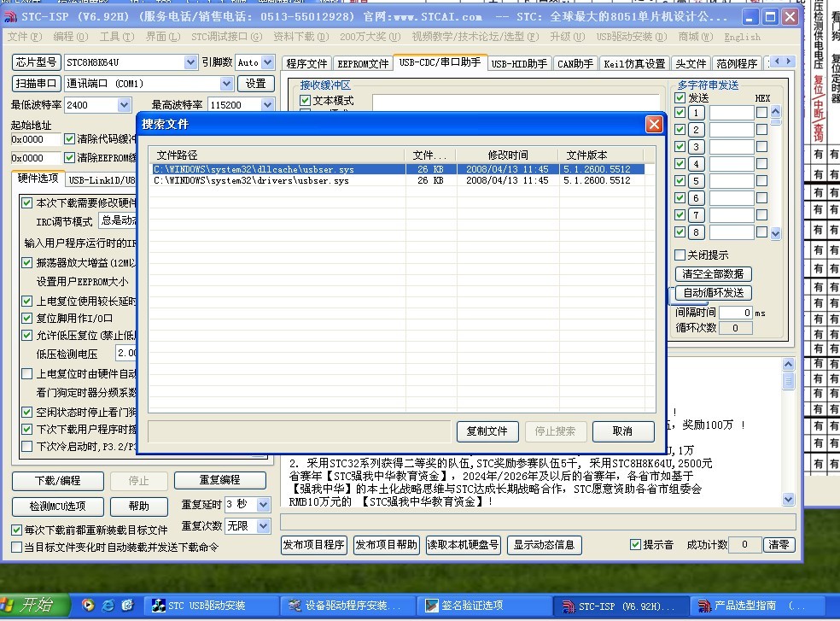Image resolution: width=840 pixels, height=621 pixels.
Task: Open the 工具 menu
Action: [117, 37]
